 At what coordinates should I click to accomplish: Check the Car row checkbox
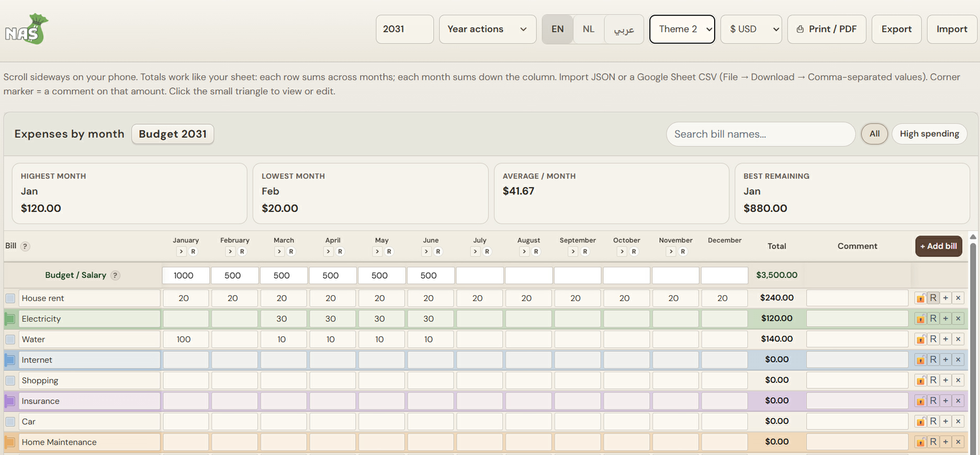10,421
